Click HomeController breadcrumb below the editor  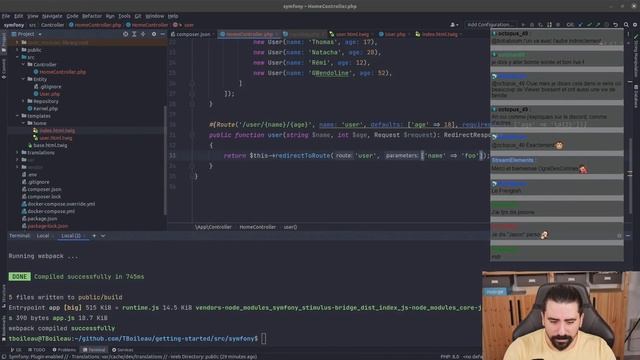click(258, 227)
